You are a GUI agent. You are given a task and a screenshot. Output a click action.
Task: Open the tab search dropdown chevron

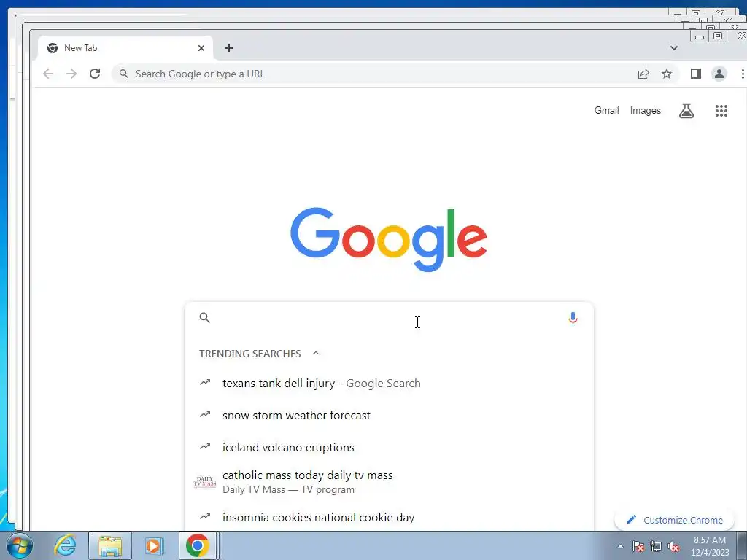pyautogui.click(x=673, y=47)
